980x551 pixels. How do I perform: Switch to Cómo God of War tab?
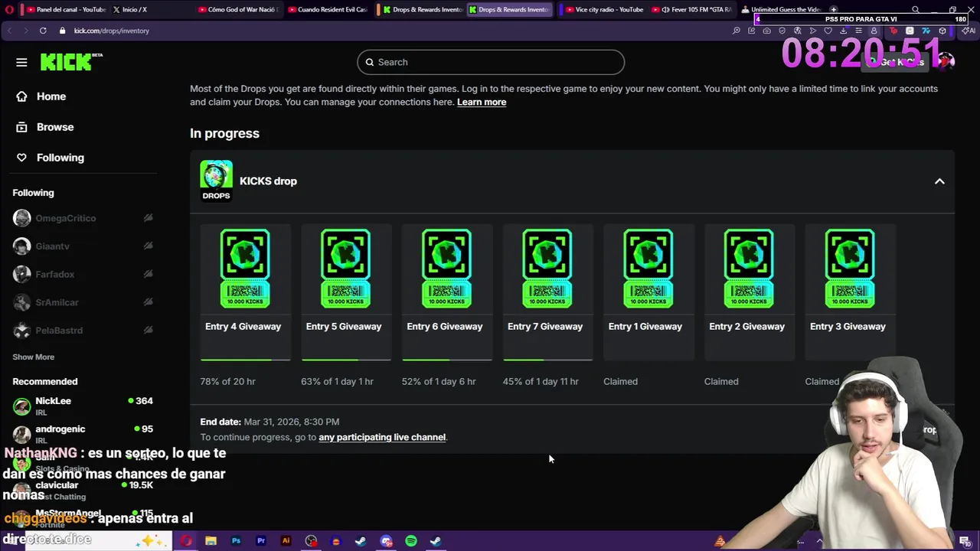click(x=238, y=9)
